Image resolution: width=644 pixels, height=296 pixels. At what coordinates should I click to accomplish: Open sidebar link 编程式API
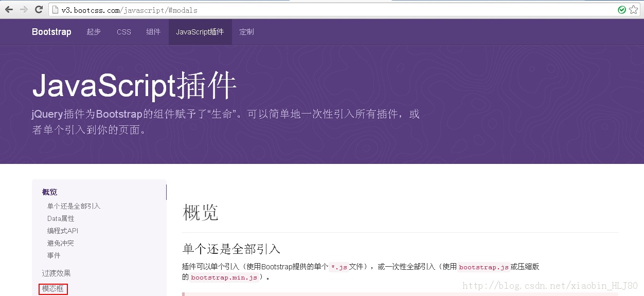(x=63, y=231)
